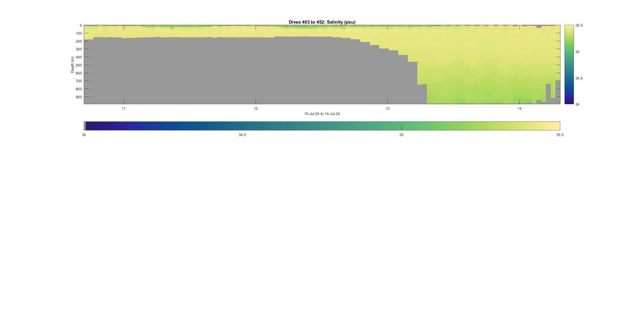Image resolution: width=644 pixels, height=334 pixels.
Task: Click x-axis tick label '13'
Action: tap(387, 108)
